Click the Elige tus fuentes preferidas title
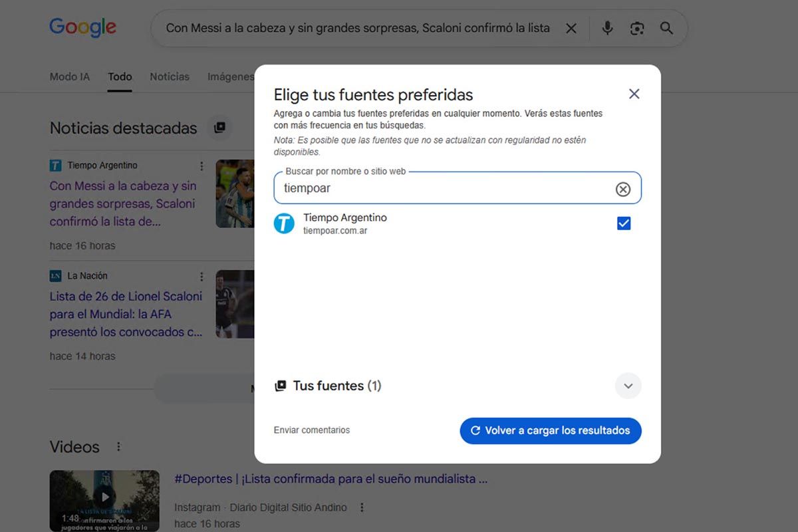Image resolution: width=798 pixels, height=532 pixels. [x=374, y=94]
